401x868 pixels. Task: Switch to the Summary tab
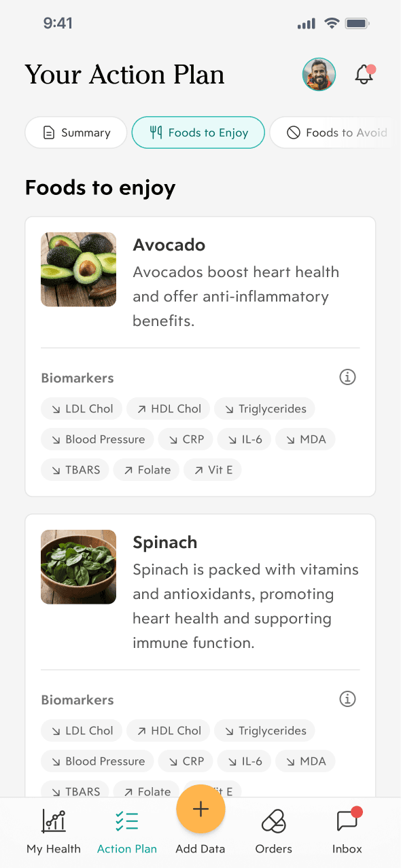75,132
